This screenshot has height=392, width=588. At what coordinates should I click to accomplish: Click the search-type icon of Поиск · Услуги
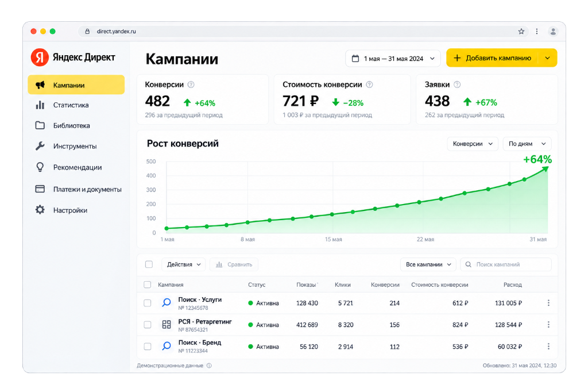point(167,303)
